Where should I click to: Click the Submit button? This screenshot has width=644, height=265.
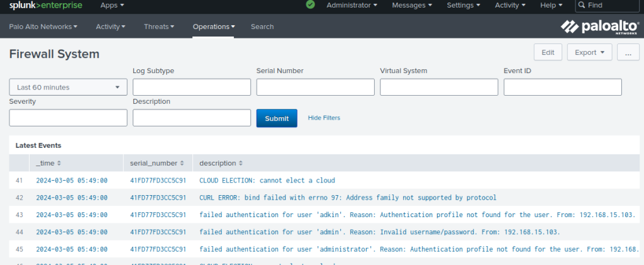[277, 118]
